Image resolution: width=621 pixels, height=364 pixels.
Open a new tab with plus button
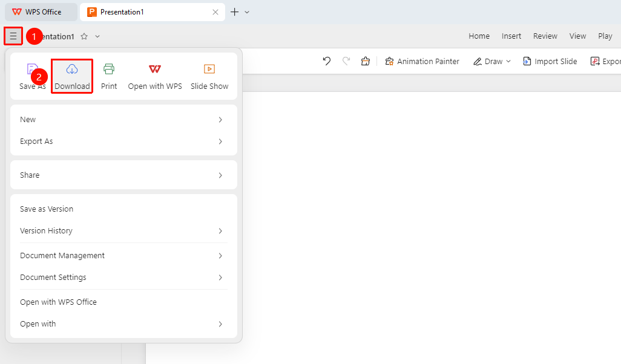234,12
